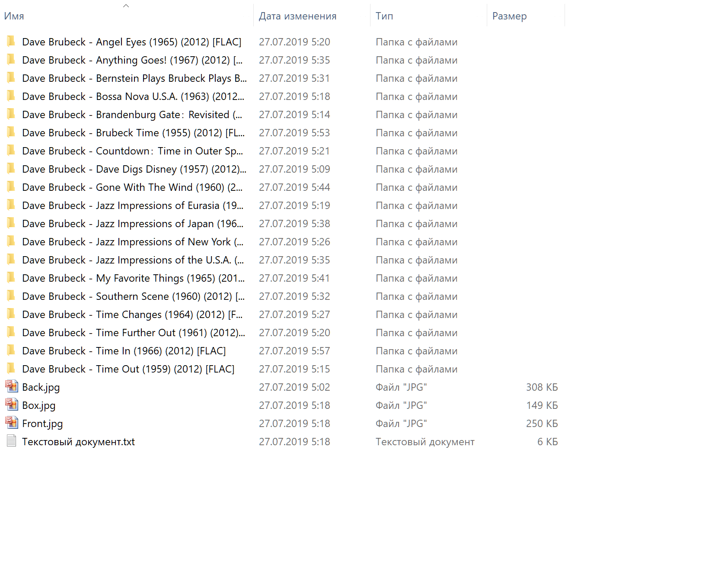The image size is (728, 572).
Task: Select the 'Dave Brubeck - Brandenburg Gate: Revisited' name
Action: 132,115
